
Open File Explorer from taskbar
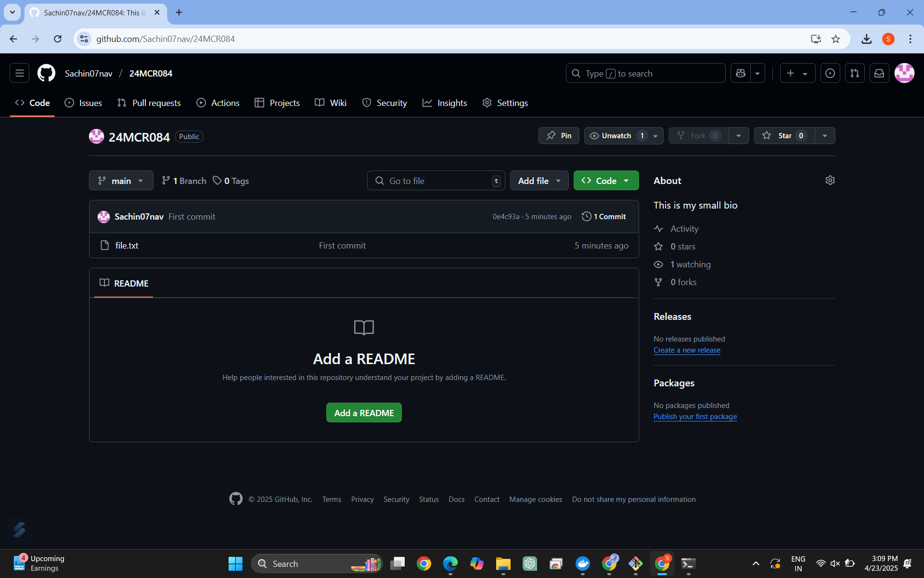click(503, 564)
